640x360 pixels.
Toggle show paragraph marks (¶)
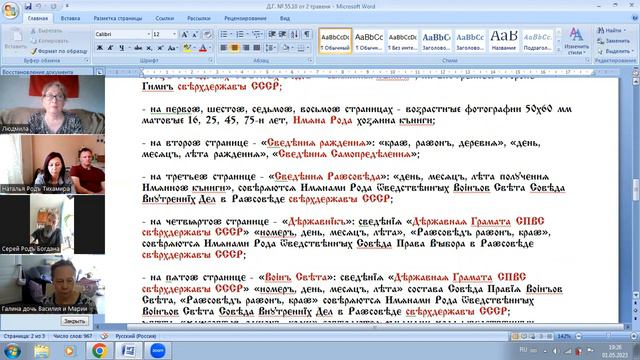(x=307, y=34)
